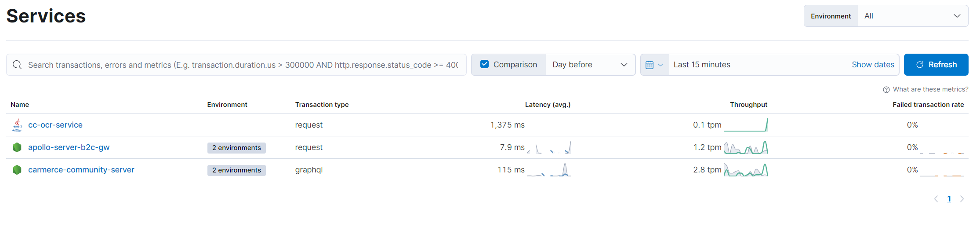Image resolution: width=980 pixels, height=227 pixels.
Task: Open the cc-ocr-service link
Action: (x=55, y=125)
